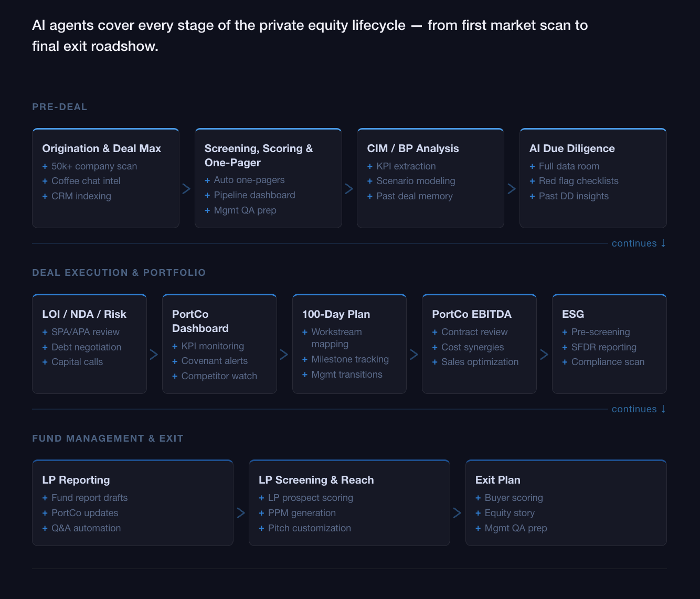Click the continues link below the Deal Execution row
Image resolution: width=700 pixels, height=599 pixels.
(x=638, y=409)
